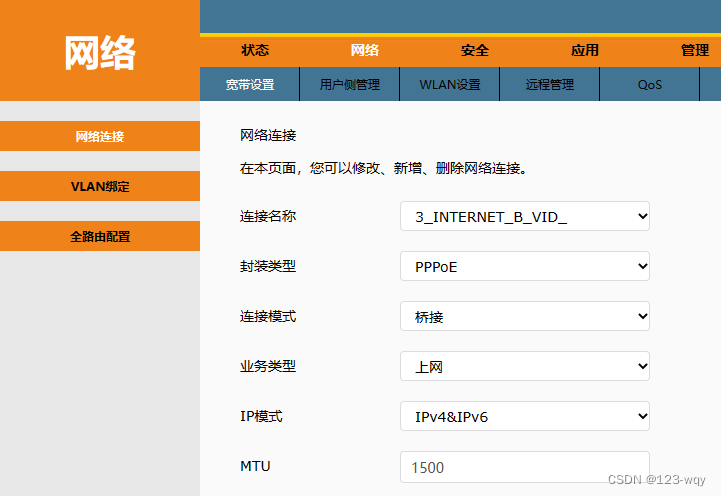Screen dimensions: 721x496
Task: Switch to the 用户侧管理 tab
Action: 349,84
